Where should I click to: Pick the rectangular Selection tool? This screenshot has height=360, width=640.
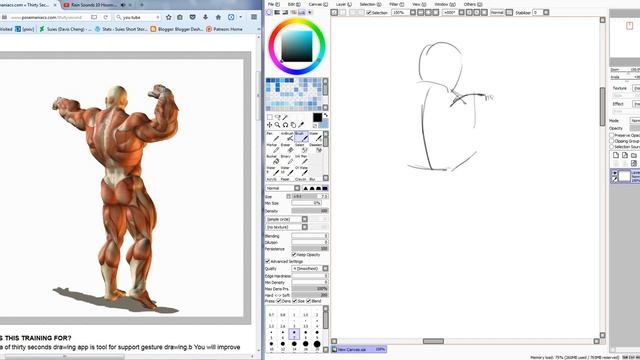(269, 118)
